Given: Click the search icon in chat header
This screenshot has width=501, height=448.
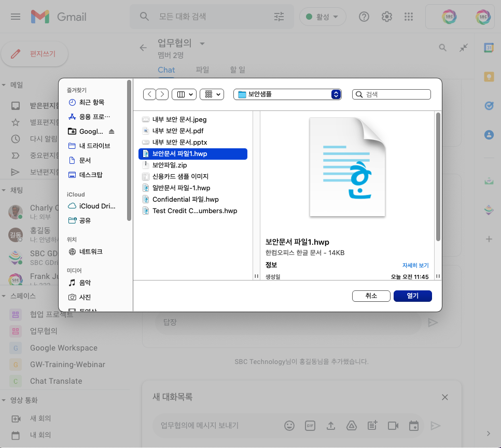Looking at the screenshot, I should (x=442, y=48).
